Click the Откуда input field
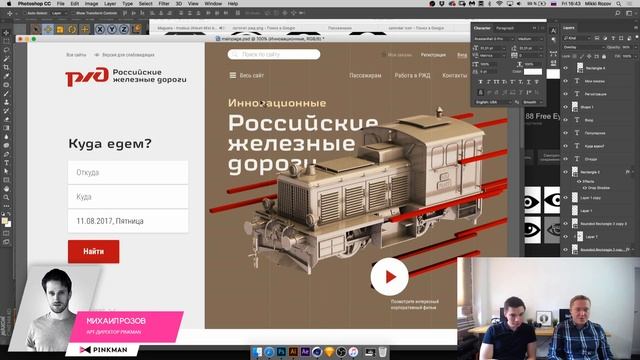The image size is (640, 360). click(128, 172)
